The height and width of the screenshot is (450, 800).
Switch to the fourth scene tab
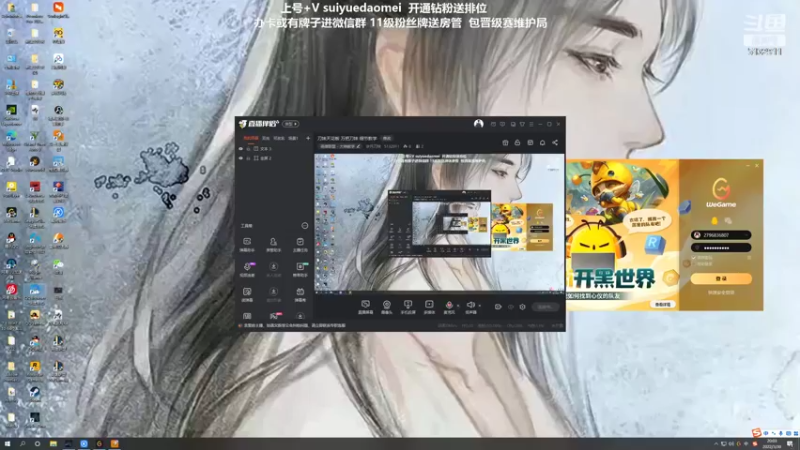coord(293,138)
